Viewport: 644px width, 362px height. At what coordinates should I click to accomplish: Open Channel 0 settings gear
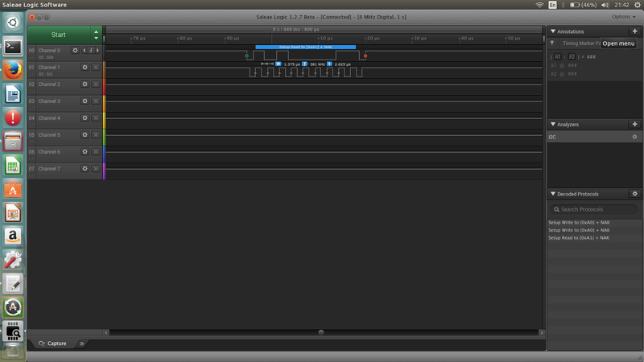[x=75, y=50]
